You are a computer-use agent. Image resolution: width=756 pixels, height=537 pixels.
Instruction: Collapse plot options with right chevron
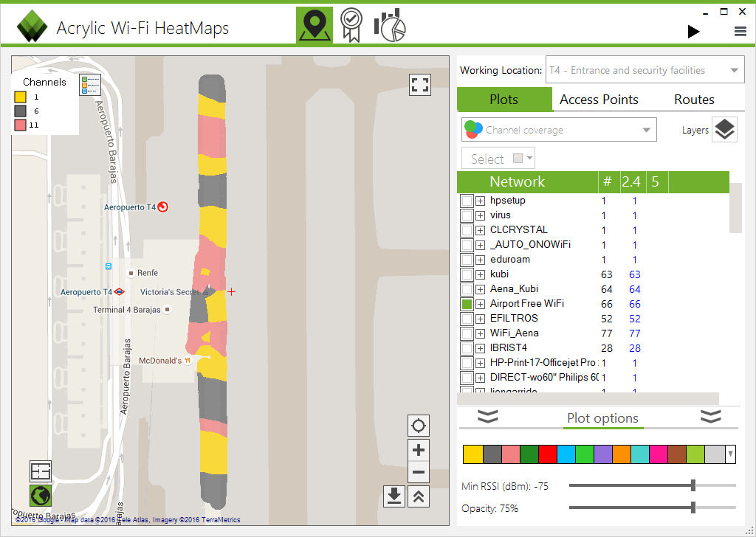click(x=711, y=417)
